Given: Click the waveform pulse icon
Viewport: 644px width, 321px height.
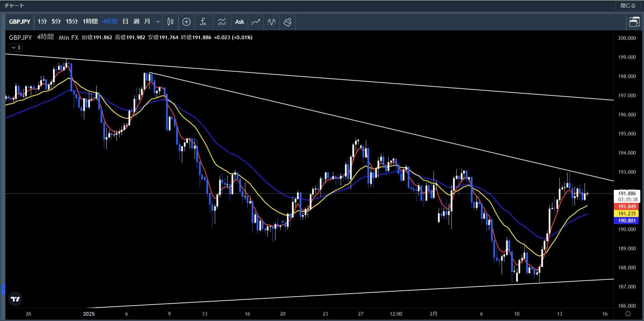Looking at the screenshot, I should pos(272,22).
